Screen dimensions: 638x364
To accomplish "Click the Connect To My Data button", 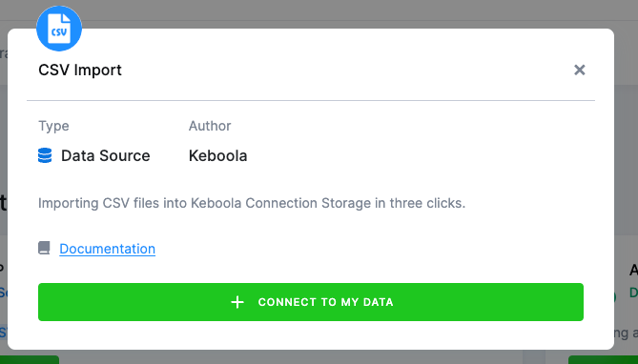I will [311, 302].
